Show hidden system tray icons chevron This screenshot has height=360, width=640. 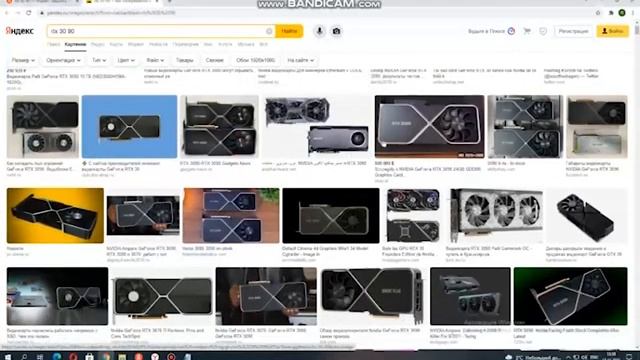click(568, 357)
